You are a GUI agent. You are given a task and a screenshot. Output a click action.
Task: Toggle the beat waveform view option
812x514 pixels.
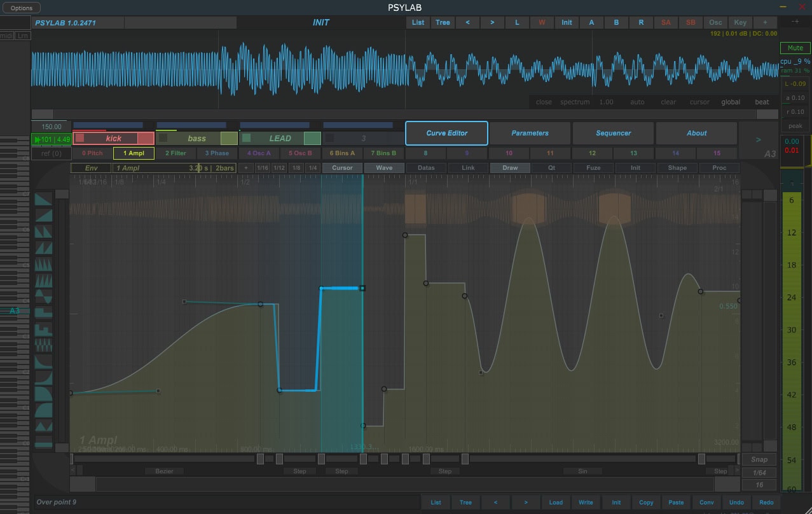point(762,102)
